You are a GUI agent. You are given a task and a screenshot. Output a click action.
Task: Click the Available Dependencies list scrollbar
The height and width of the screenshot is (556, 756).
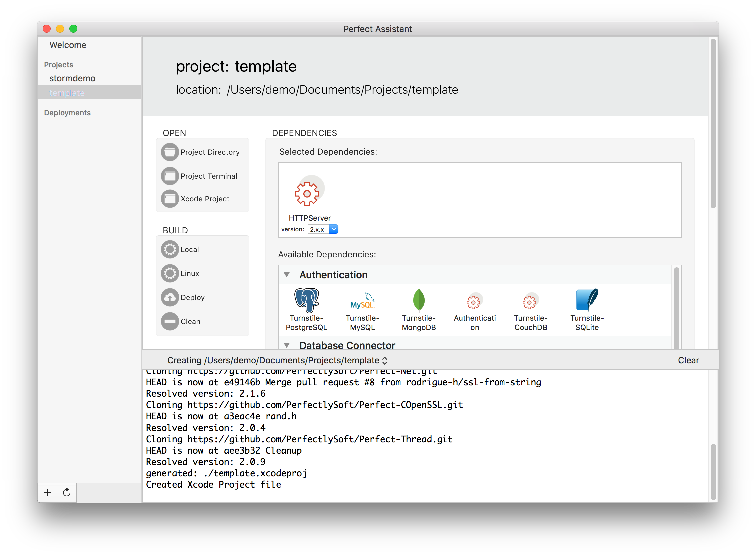[677, 309]
